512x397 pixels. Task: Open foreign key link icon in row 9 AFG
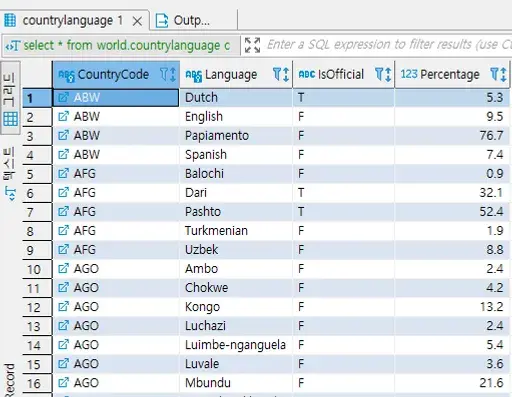click(x=63, y=249)
